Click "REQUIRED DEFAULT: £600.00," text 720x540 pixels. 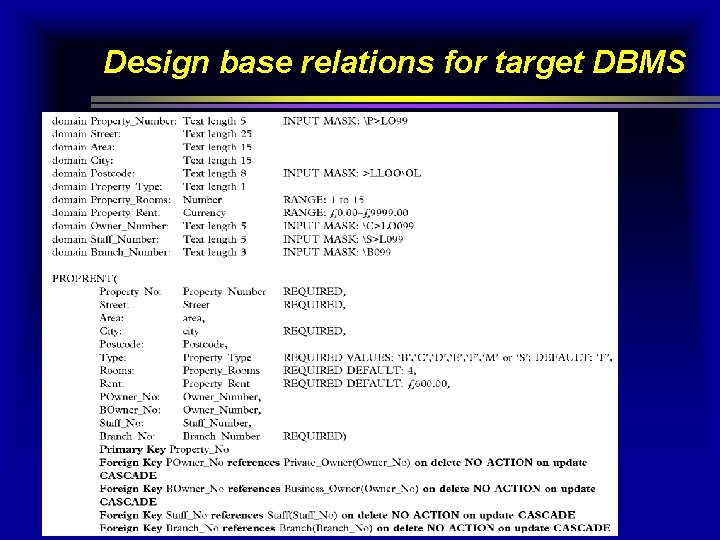coord(366,384)
